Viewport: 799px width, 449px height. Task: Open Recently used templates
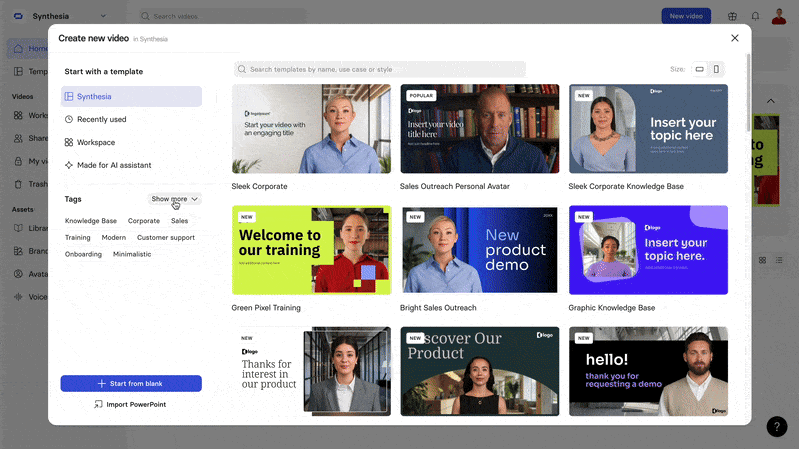pos(101,119)
